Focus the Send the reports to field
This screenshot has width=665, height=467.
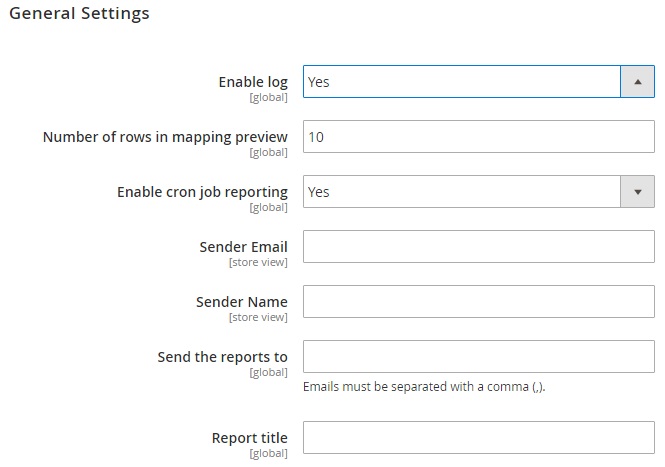click(478, 357)
